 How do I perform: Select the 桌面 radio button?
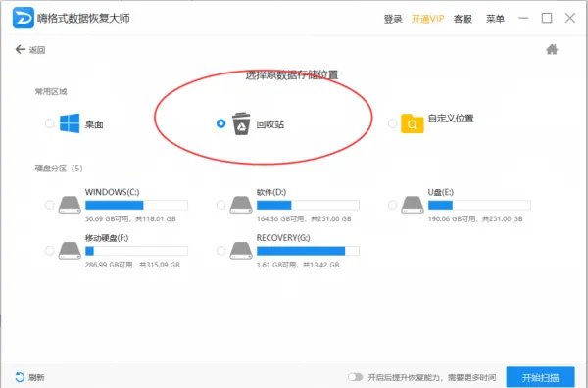(x=50, y=123)
